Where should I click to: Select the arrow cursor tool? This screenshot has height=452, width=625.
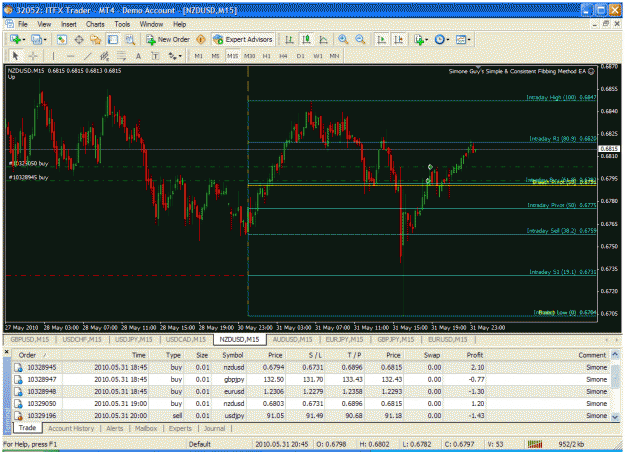pos(16,56)
